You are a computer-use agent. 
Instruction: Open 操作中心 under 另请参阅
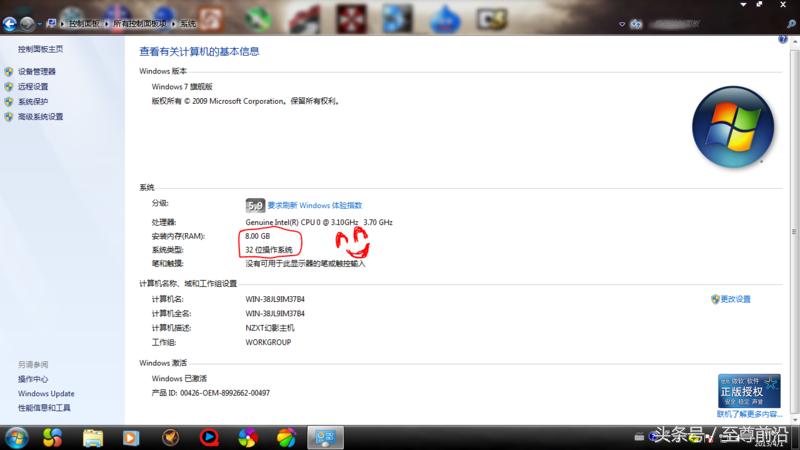coord(33,379)
